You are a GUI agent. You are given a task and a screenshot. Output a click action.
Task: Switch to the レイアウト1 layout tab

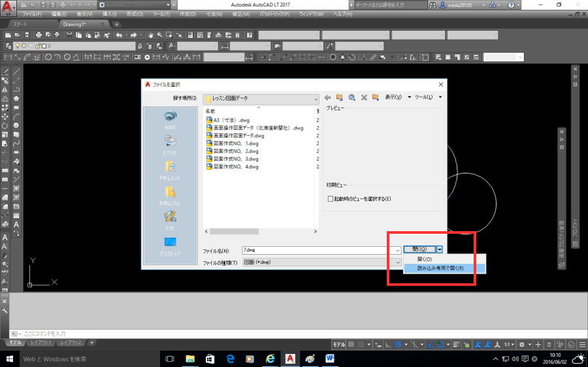click(x=41, y=343)
